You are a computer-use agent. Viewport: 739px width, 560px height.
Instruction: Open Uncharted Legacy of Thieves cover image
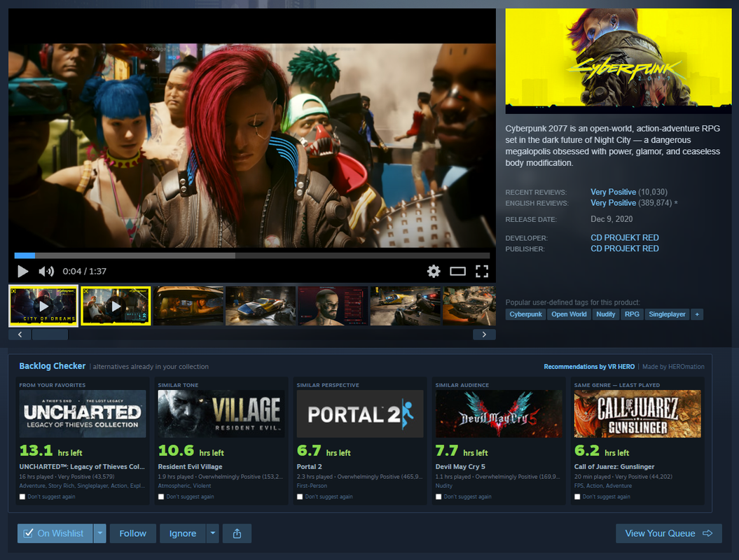click(83, 414)
